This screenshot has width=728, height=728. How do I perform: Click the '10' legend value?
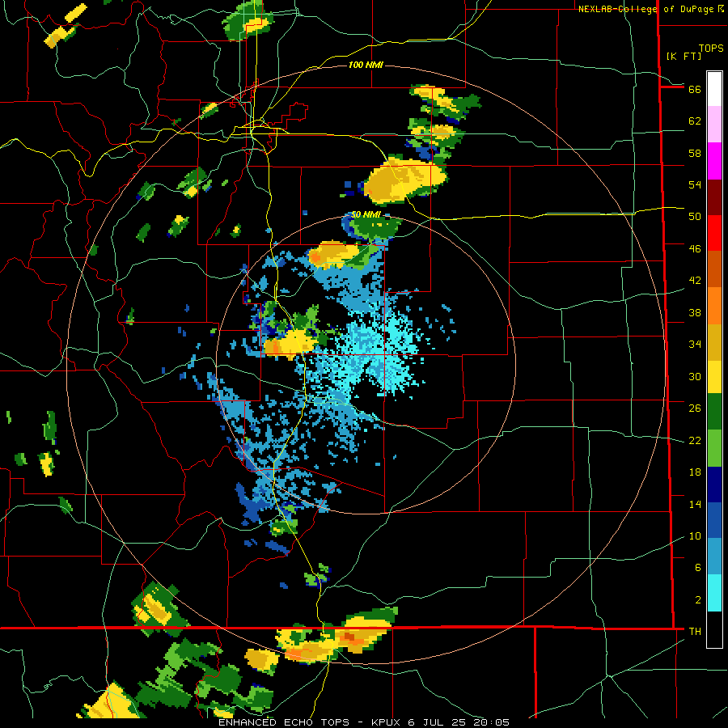695,535
